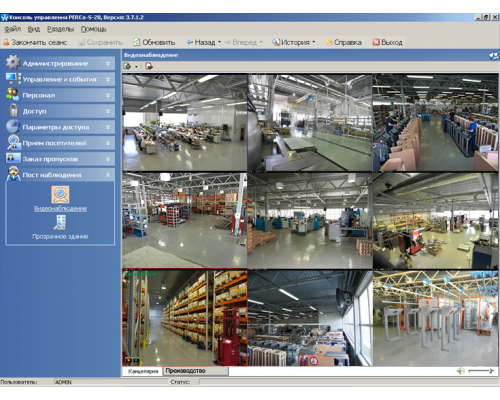Open История toolbar button
The width and height of the screenshot is (500, 400).
[x=291, y=42]
